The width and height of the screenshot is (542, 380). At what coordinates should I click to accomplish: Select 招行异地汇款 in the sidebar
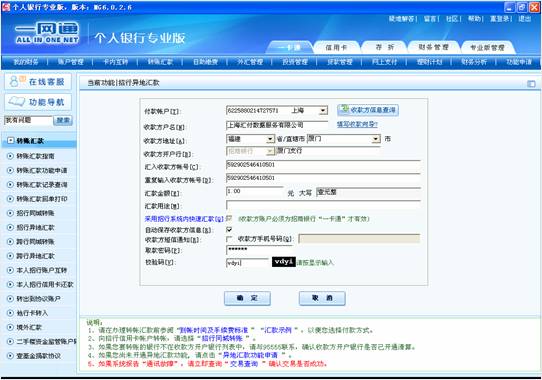36,228
